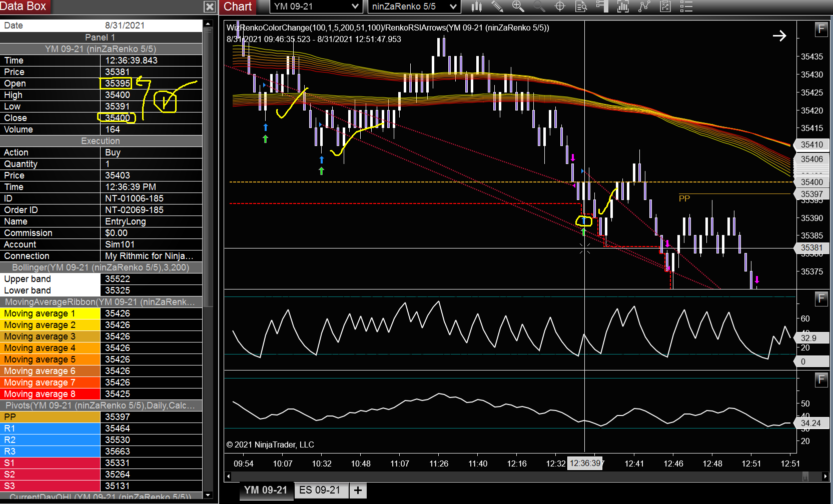This screenshot has height=504, width=833.
Task: Click the 10:32 time label on the axis
Action: click(x=322, y=463)
